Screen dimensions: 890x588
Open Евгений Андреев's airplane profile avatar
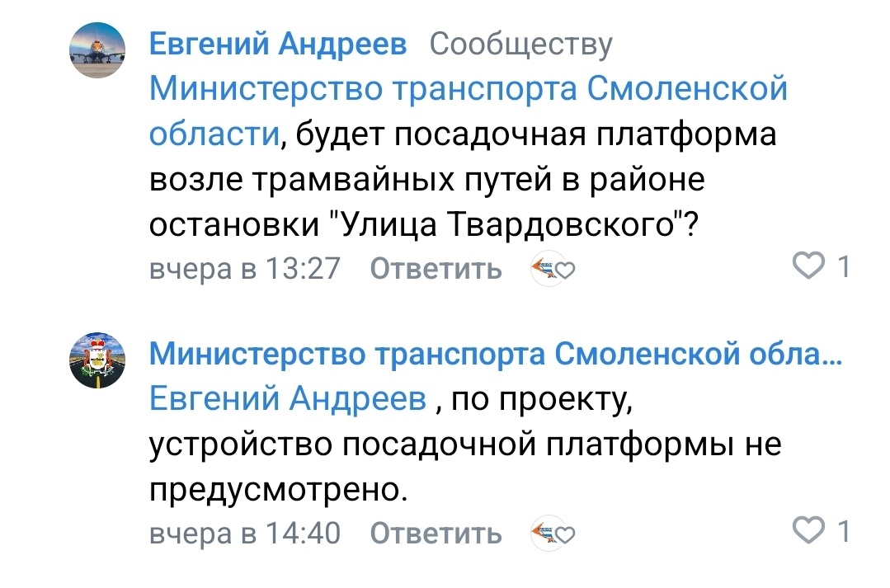pos(97,50)
